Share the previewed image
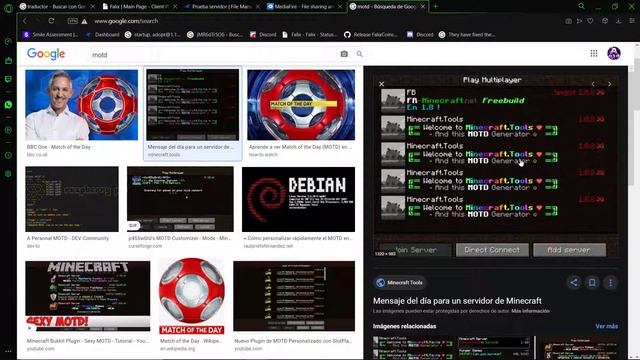The image size is (640, 360). (x=573, y=282)
